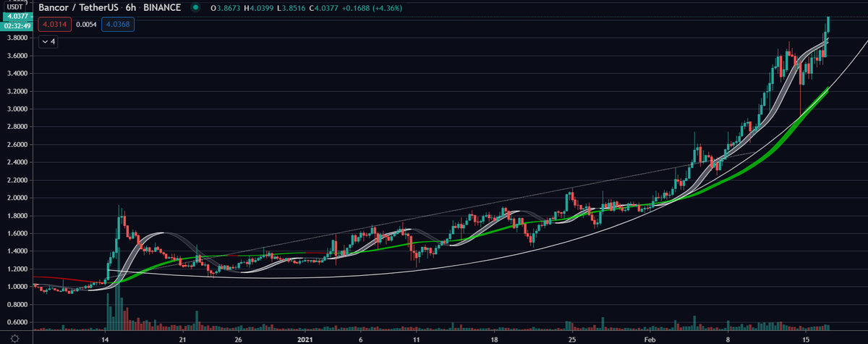Click the 3.0000 price axis label
Image resolution: width=868 pixels, height=344 pixels.
click(x=16, y=109)
